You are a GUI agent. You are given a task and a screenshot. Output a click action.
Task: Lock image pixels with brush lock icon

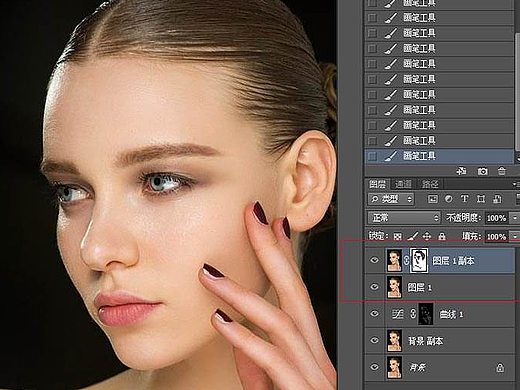coord(412,236)
